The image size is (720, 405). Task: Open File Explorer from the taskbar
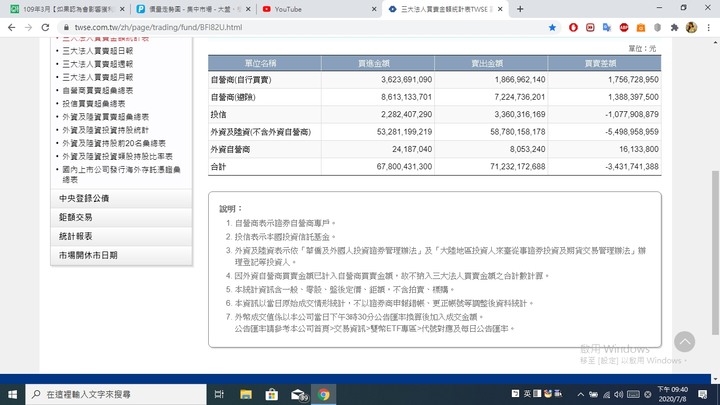point(246,394)
